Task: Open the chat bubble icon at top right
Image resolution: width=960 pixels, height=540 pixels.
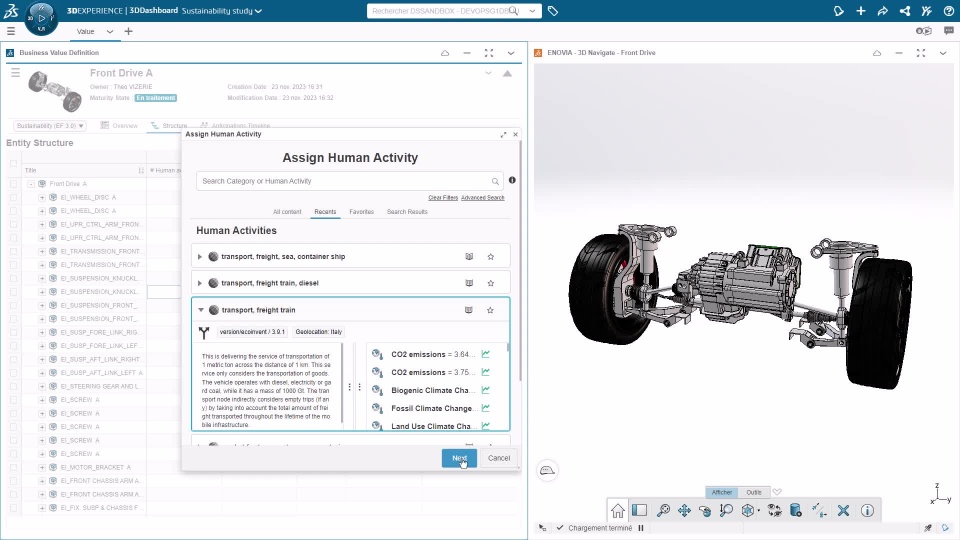Action: point(948,31)
